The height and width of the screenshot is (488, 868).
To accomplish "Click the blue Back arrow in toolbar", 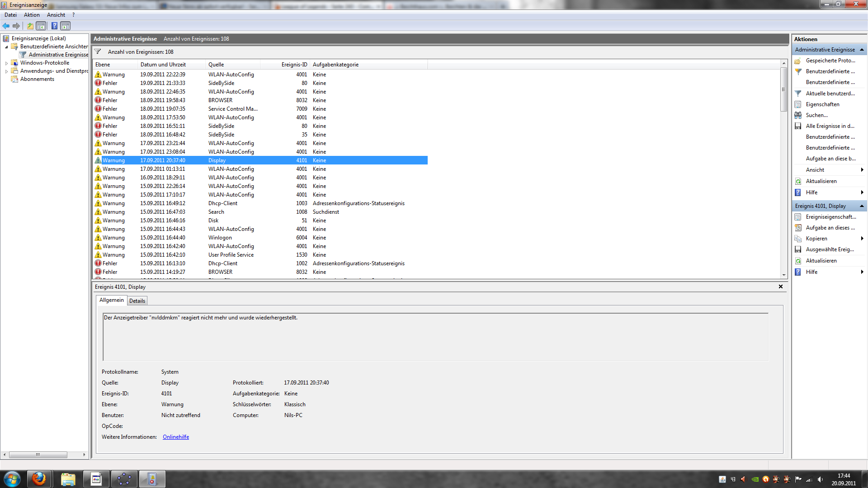I will point(6,26).
